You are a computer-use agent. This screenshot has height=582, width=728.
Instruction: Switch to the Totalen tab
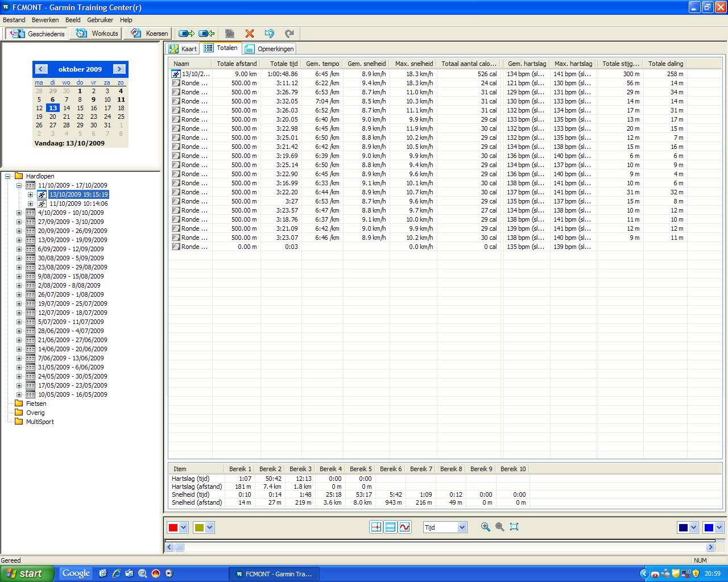tap(221, 48)
